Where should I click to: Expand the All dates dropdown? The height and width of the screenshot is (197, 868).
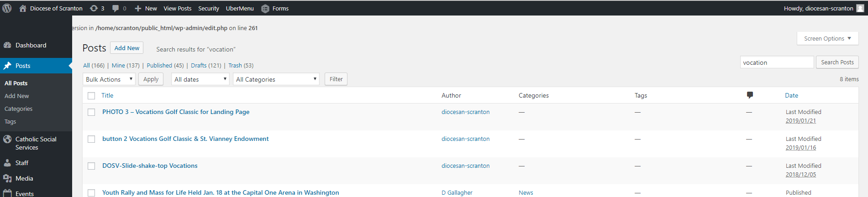click(x=200, y=79)
